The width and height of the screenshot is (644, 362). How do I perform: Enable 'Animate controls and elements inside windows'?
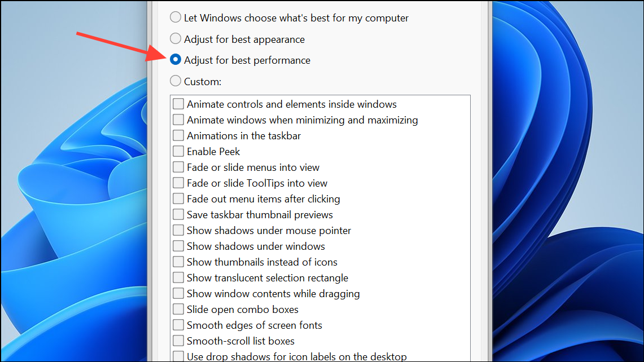pyautogui.click(x=178, y=104)
